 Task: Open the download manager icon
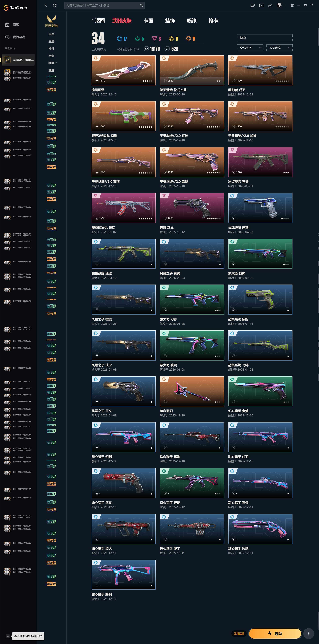tap(270, 5)
